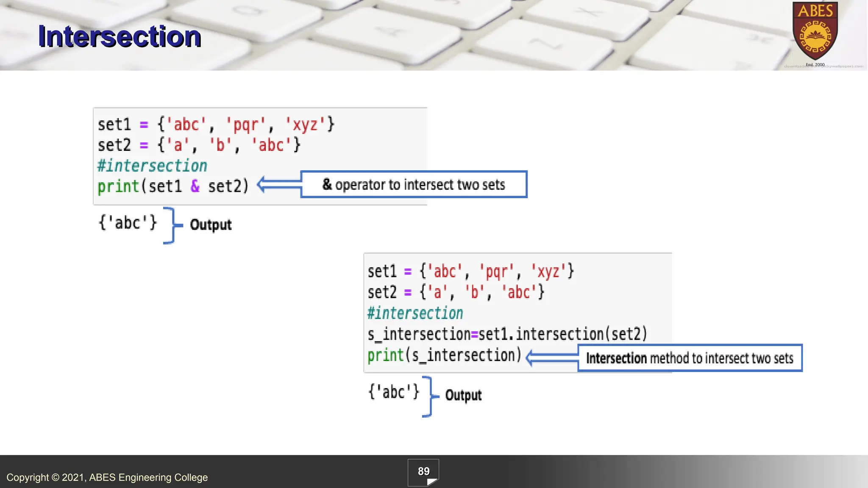Select the 'Intersection method to intersect two sets' callout
The width and height of the screenshot is (868, 488).
690,358
